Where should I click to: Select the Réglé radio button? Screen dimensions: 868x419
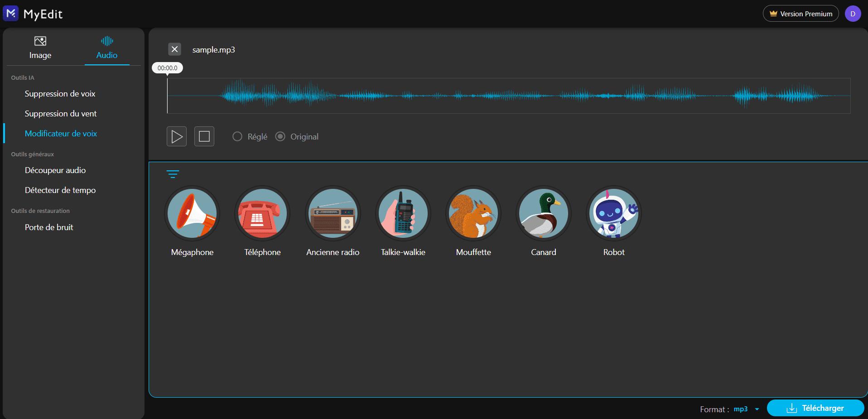tap(237, 136)
